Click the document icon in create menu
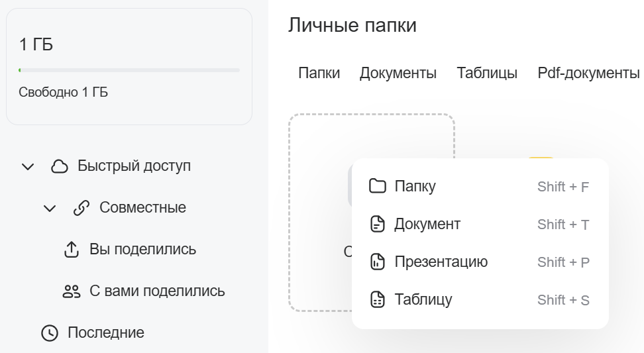Image resolution: width=644 pixels, height=353 pixels. coord(377,225)
